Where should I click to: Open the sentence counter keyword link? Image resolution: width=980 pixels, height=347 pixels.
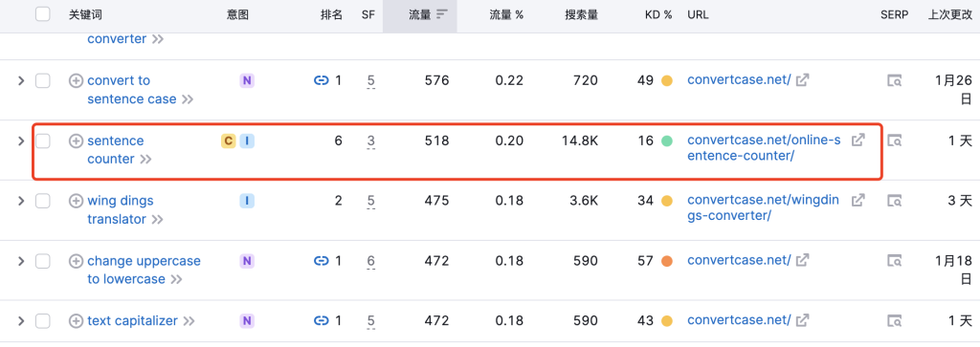pos(116,150)
